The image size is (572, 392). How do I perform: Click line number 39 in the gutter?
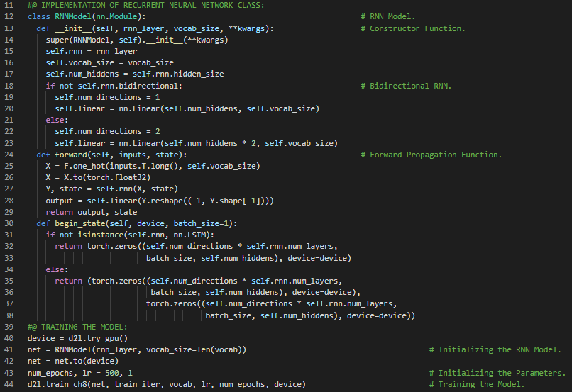pyautogui.click(x=10, y=327)
